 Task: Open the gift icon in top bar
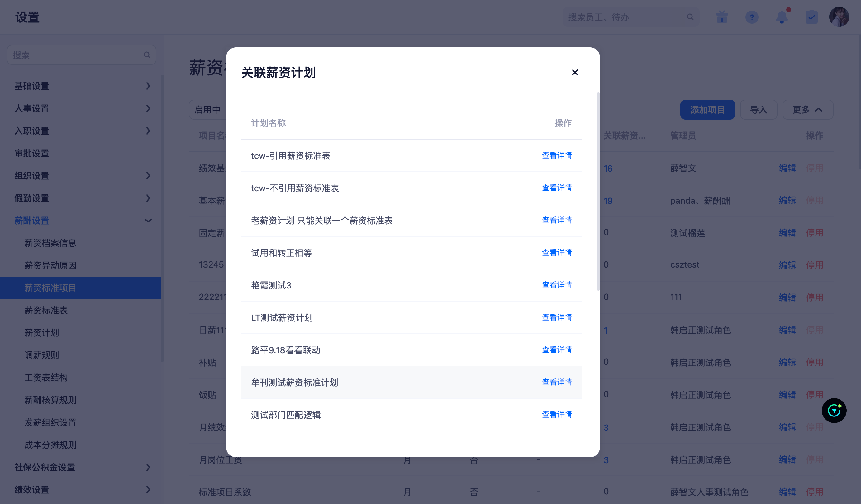coord(721,17)
